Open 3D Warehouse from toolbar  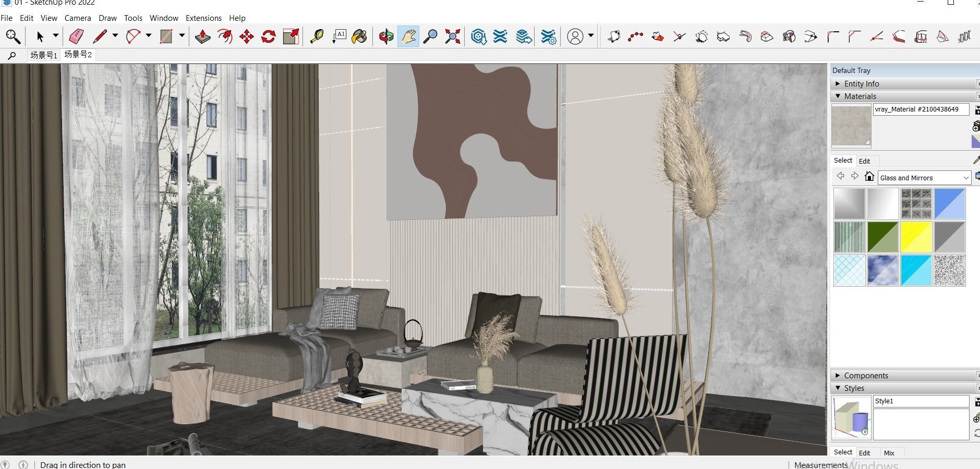(x=478, y=36)
